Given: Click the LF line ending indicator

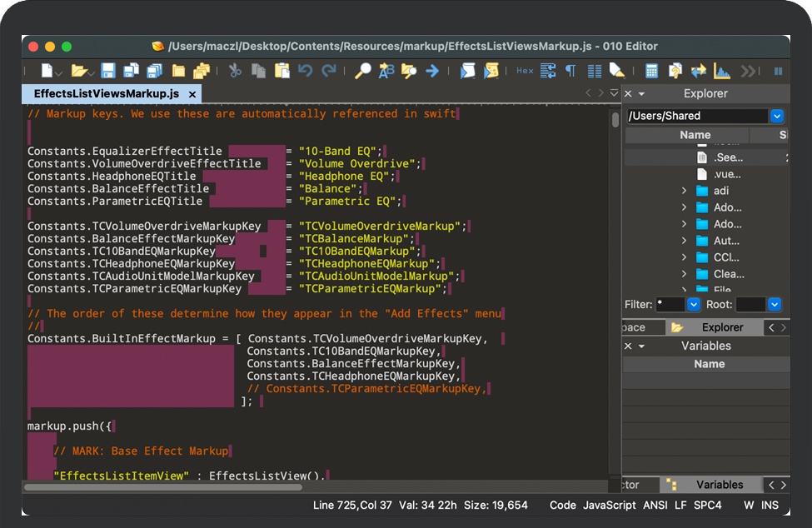Looking at the screenshot, I should click(680, 506).
